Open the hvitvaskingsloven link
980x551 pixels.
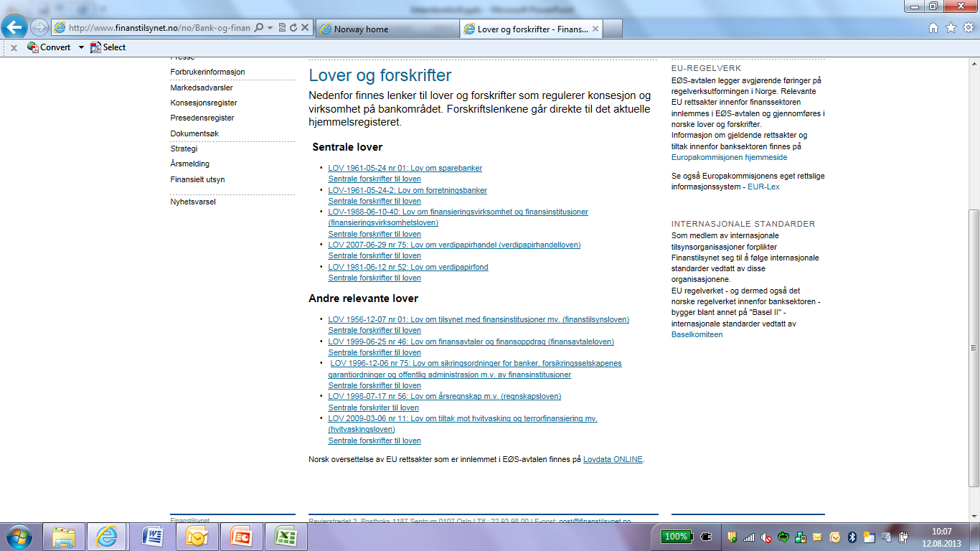(x=463, y=423)
